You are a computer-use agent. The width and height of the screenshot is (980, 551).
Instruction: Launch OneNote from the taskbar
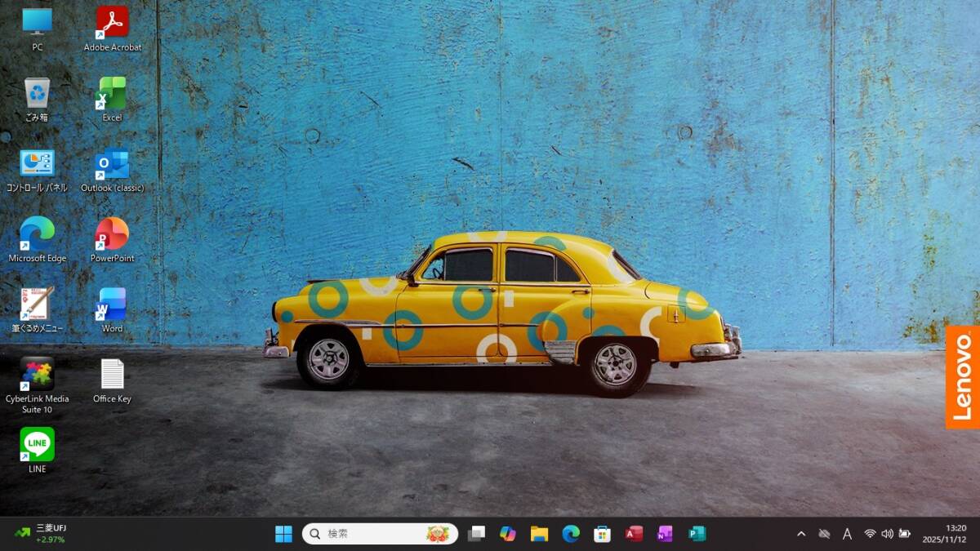coord(665,534)
